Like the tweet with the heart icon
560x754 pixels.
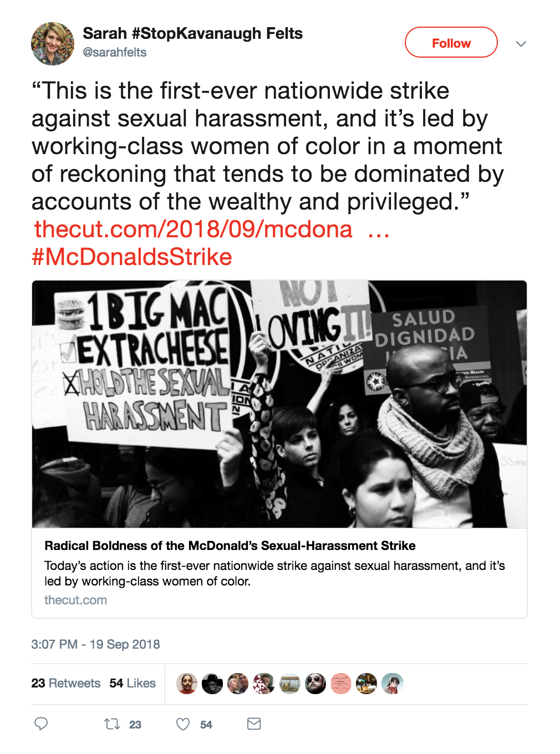183,724
